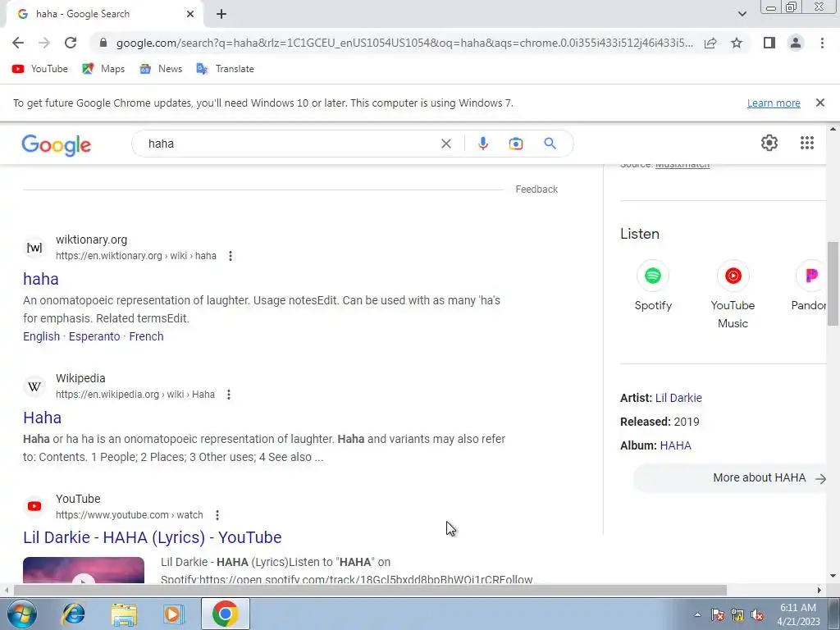Search by image with camera icon

pos(515,144)
